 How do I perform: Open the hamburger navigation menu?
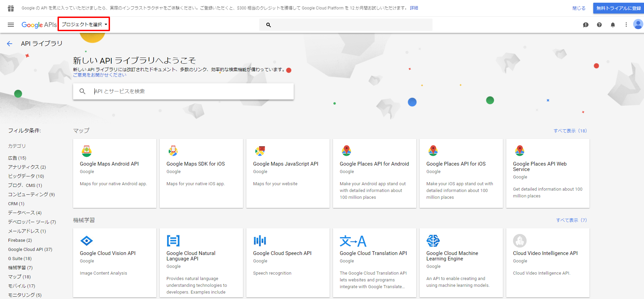(11, 25)
